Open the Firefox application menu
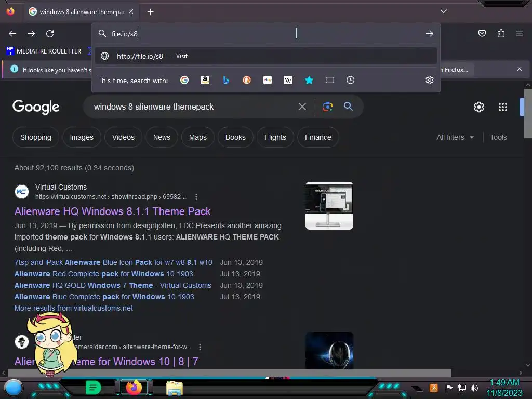Screen dimensions: 532x399 click(520, 33)
